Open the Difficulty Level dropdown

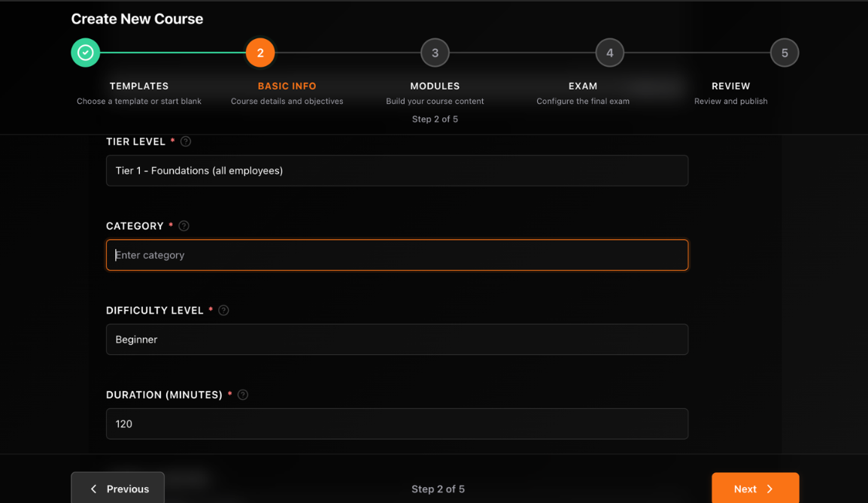tap(397, 339)
